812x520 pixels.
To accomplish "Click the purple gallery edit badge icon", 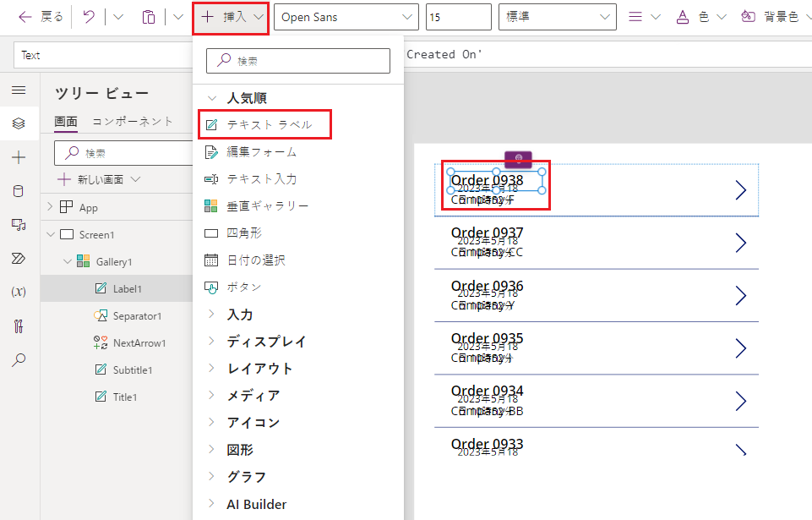I will (518, 159).
